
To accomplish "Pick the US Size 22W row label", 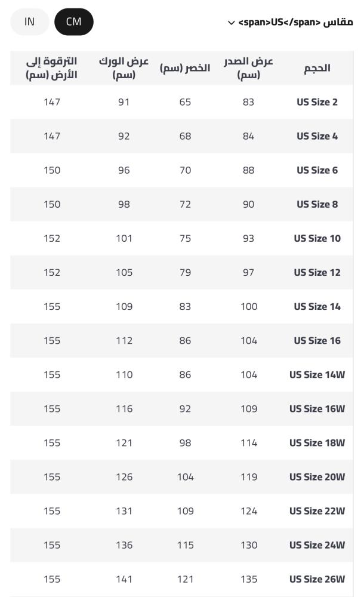I will [x=317, y=511].
